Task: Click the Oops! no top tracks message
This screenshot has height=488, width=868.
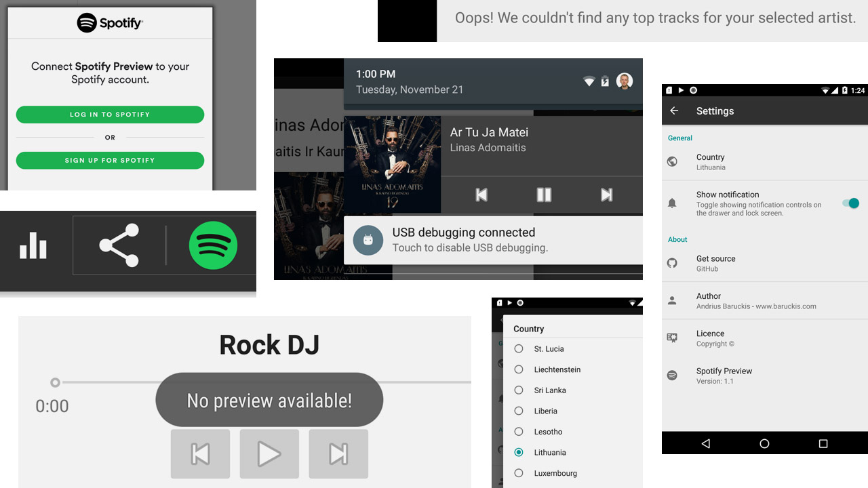Action: pos(655,18)
